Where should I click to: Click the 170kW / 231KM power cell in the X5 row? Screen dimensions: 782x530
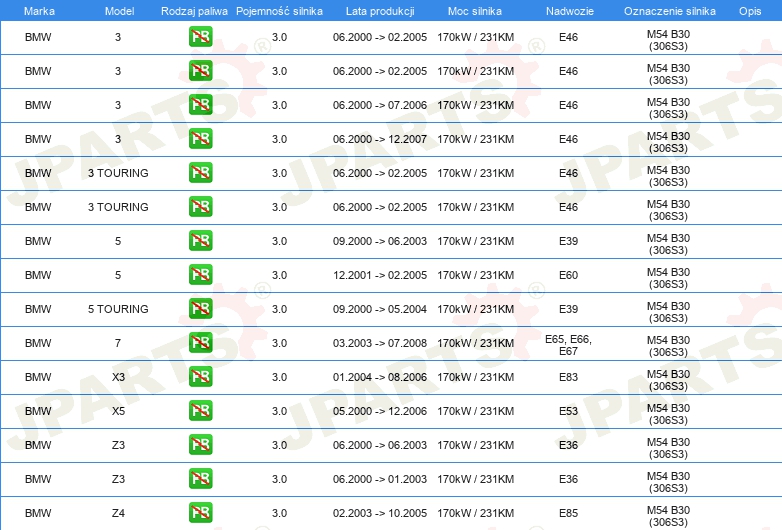point(475,411)
